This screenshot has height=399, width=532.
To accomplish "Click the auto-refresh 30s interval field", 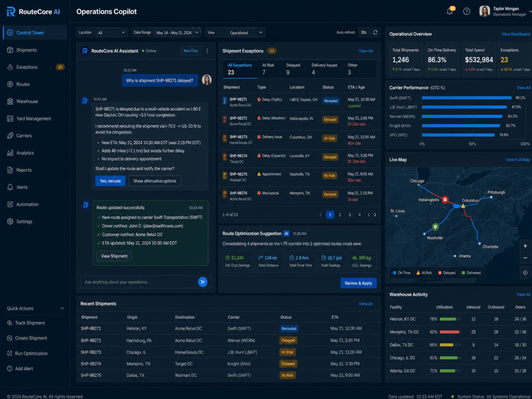I will pyautogui.click(x=364, y=32).
